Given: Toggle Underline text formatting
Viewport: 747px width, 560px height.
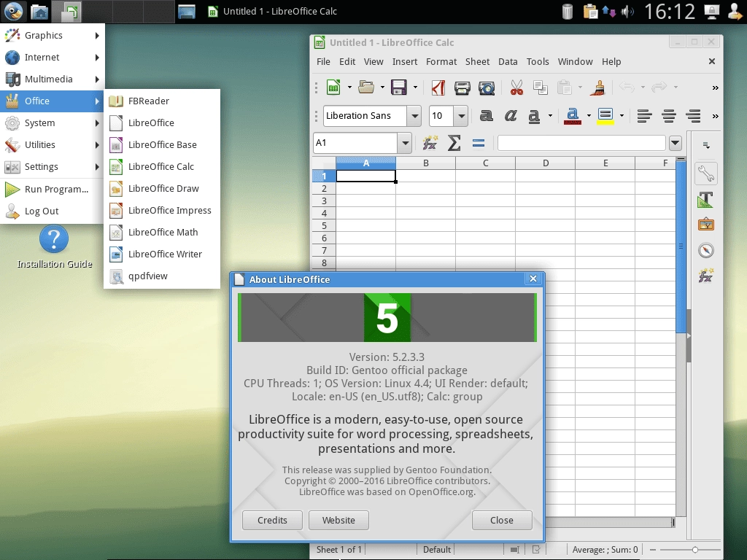Looking at the screenshot, I should click(534, 116).
